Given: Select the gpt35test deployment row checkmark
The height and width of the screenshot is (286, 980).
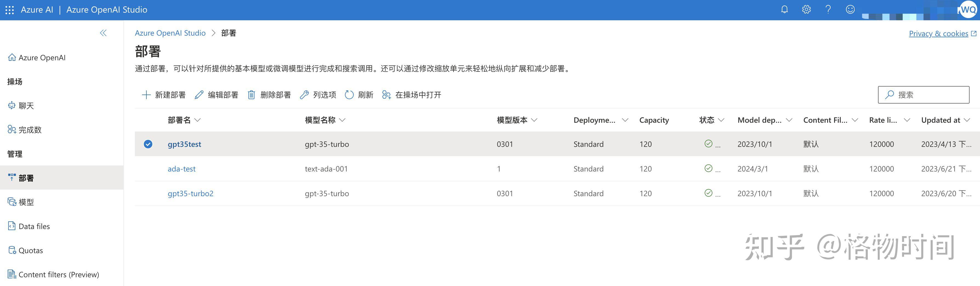Looking at the screenshot, I should [x=148, y=144].
